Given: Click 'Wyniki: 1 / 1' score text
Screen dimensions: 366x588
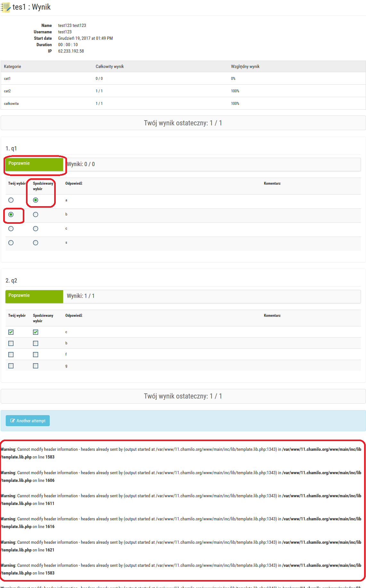Looking at the screenshot, I should click(x=81, y=296).
